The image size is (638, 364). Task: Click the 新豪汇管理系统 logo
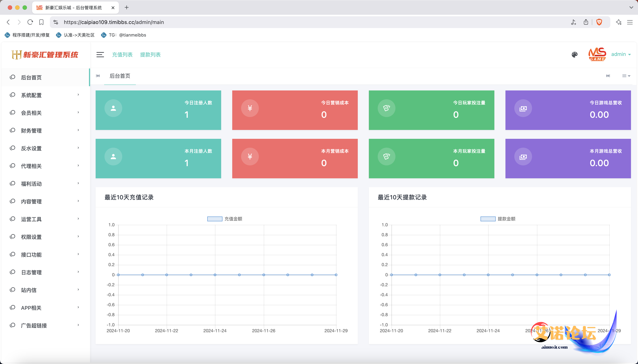coord(45,55)
